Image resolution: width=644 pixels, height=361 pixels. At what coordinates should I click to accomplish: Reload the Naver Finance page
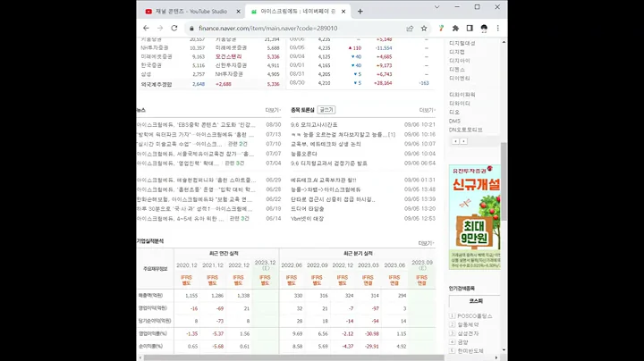pyautogui.click(x=174, y=28)
